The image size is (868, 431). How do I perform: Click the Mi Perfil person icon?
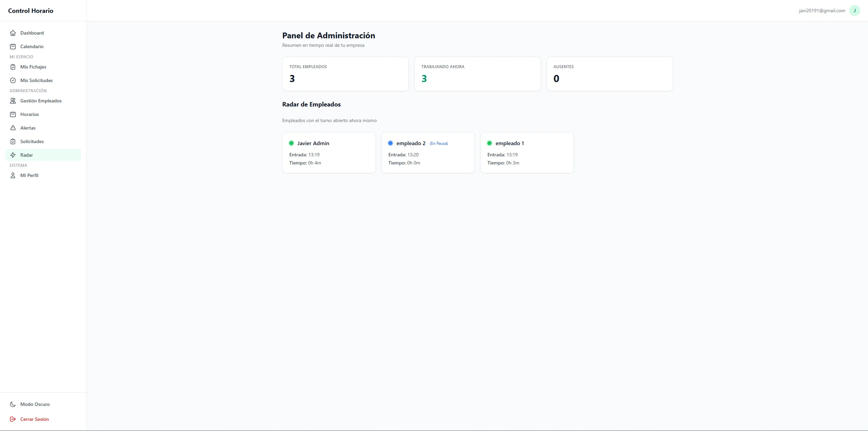pyautogui.click(x=13, y=175)
